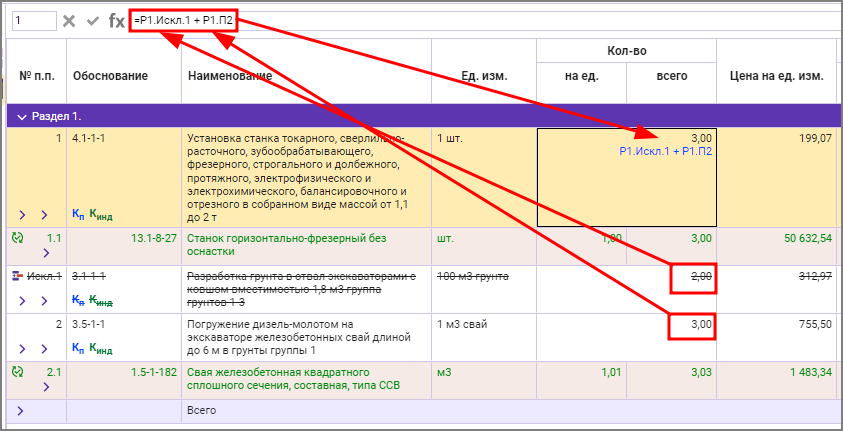Collapse the Раздел 1. section
Image resolution: width=843 pixels, height=431 pixels.
(20, 116)
